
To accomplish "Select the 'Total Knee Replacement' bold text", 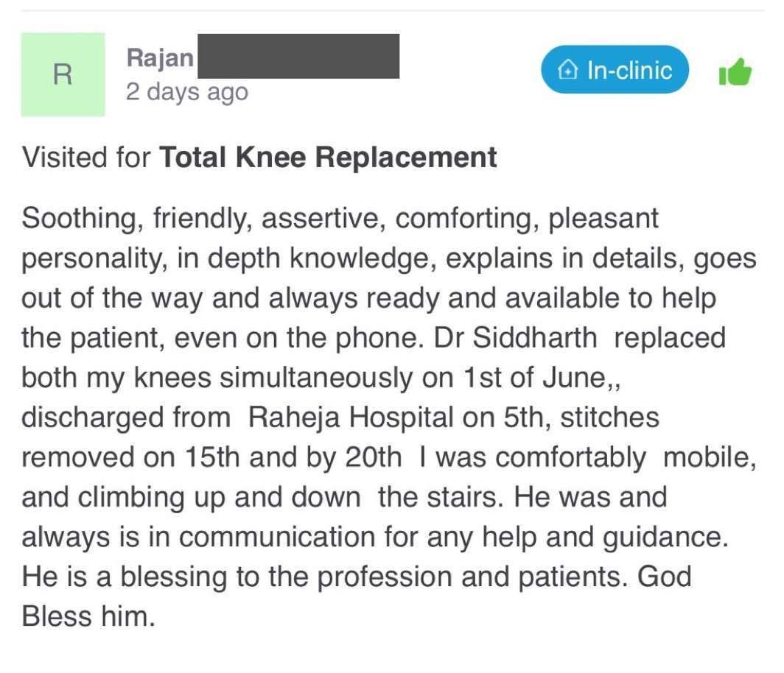I will (x=328, y=158).
